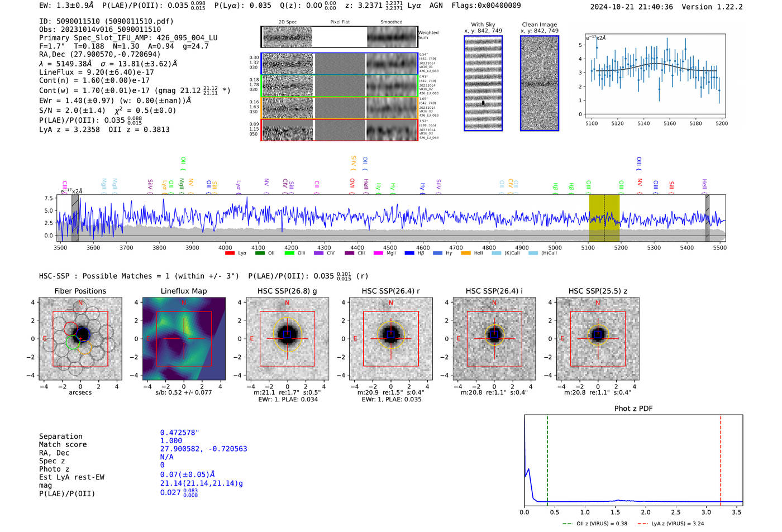
Task: Click the Fiber Positions panel
Action: (x=80, y=339)
